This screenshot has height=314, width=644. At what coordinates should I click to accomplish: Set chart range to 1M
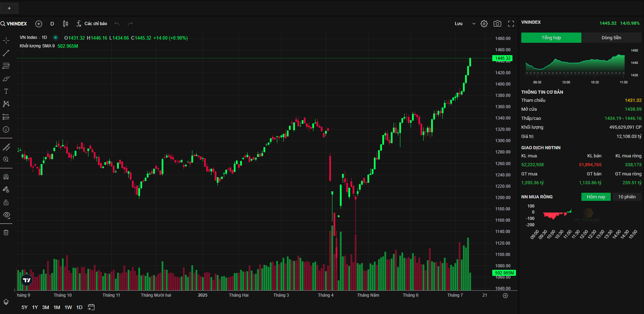pos(57,307)
